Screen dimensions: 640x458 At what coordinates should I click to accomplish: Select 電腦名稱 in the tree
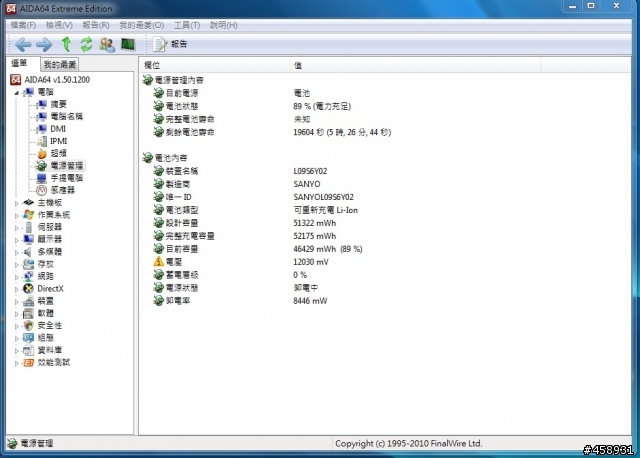[x=67, y=117]
